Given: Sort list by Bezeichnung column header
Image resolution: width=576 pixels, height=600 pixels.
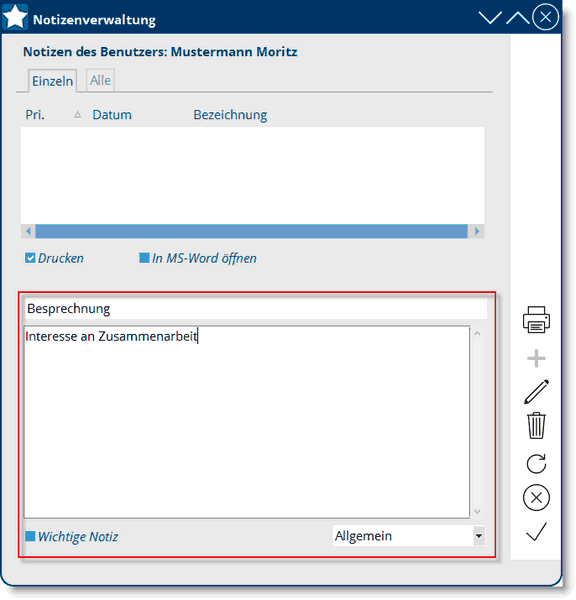Looking at the screenshot, I should click(230, 115).
